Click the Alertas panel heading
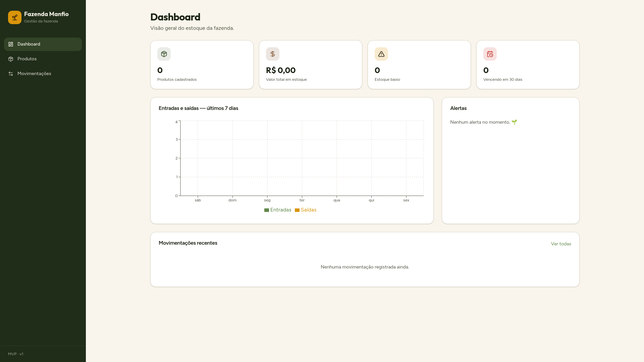This screenshot has width=644, height=362. pyautogui.click(x=458, y=108)
